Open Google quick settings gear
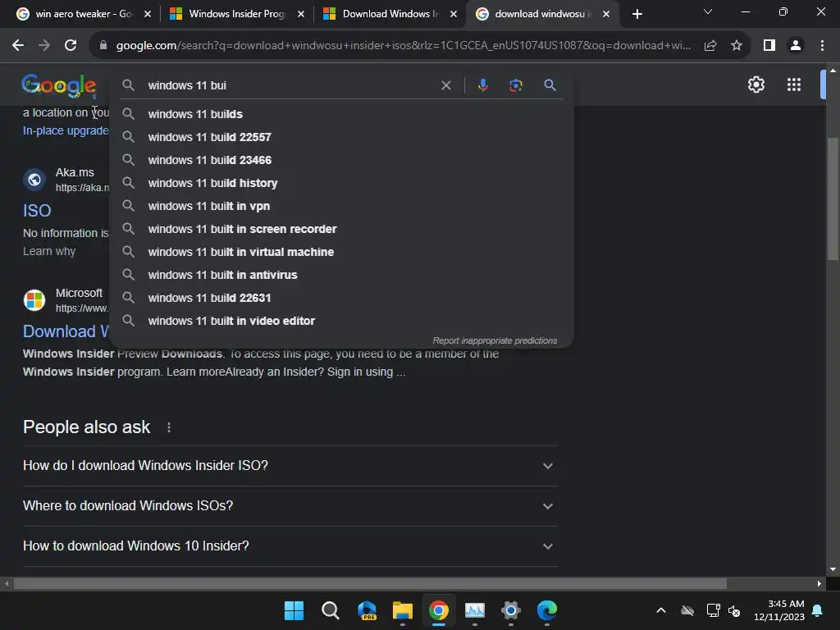 coord(756,84)
